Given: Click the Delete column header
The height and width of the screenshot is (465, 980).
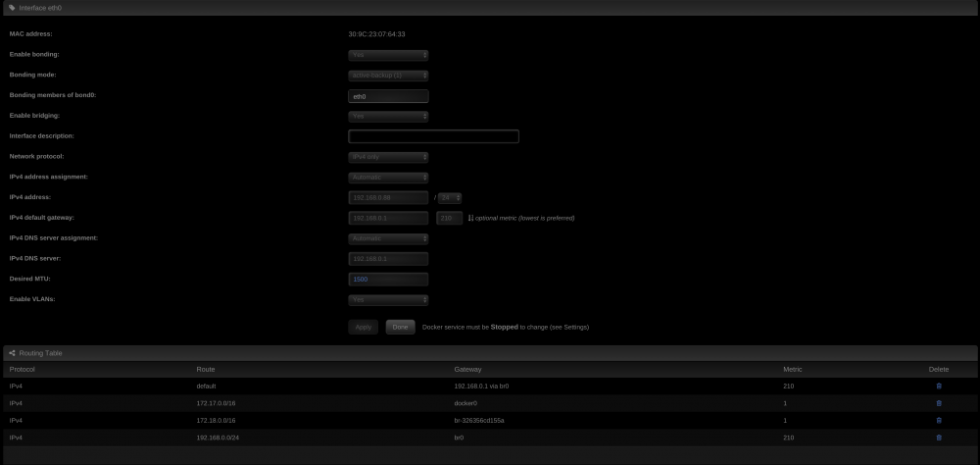Looking at the screenshot, I should pos(939,369).
